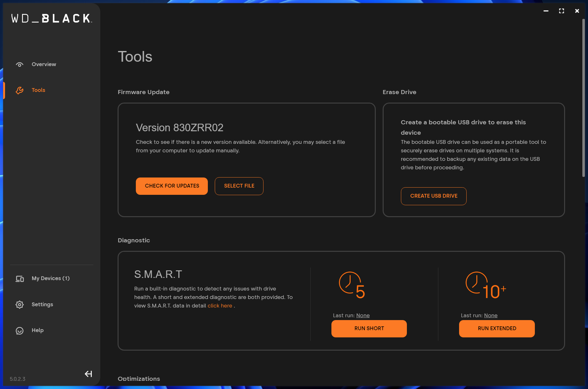The height and width of the screenshot is (389, 588).
Task: Click the Settings gear icon
Action: [19, 305]
